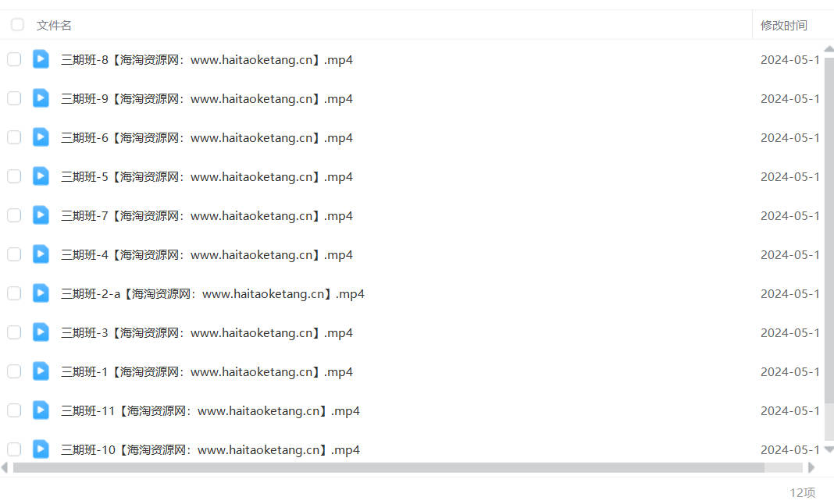Viewport: 834px width, 504px height.
Task: Tick the checkbox for 三期班-6
Action: coord(14,137)
